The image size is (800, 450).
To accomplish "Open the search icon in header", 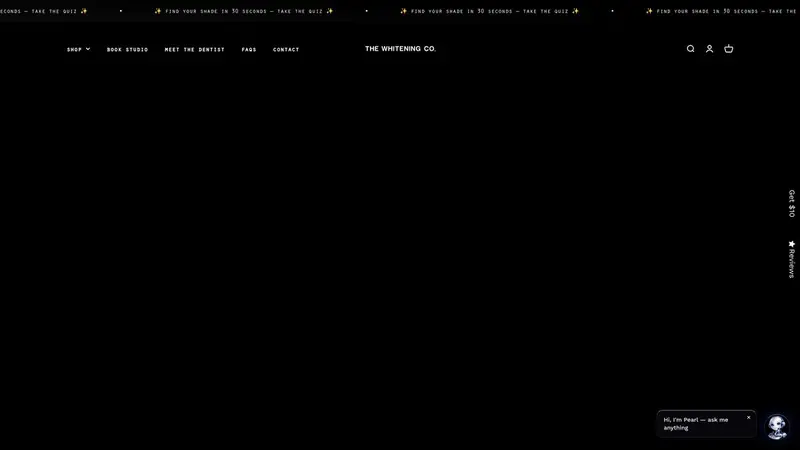I will coord(690,49).
